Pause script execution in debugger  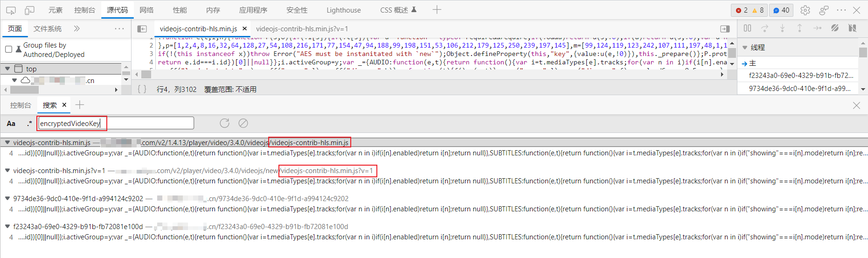point(747,28)
